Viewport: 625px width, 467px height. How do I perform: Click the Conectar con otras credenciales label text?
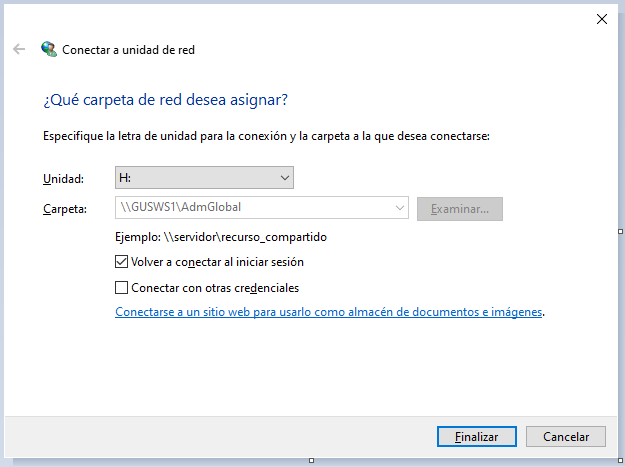[x=215, y=288]
